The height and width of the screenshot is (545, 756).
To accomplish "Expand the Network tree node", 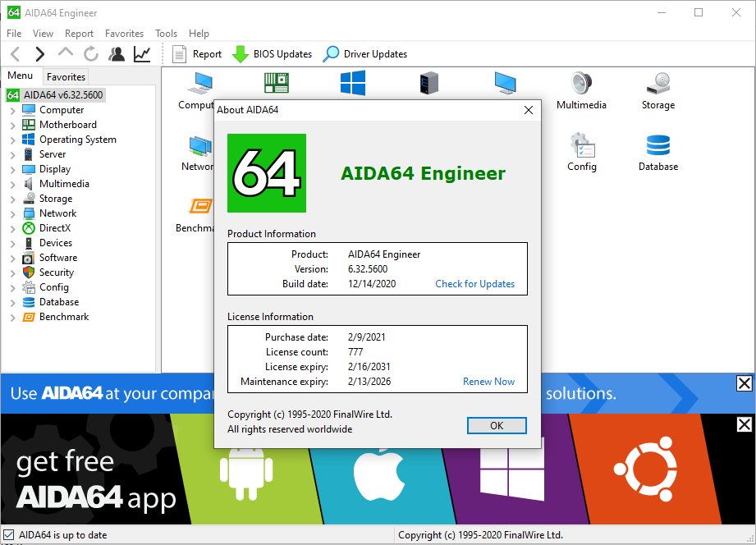I will click(x=12, y=214).
